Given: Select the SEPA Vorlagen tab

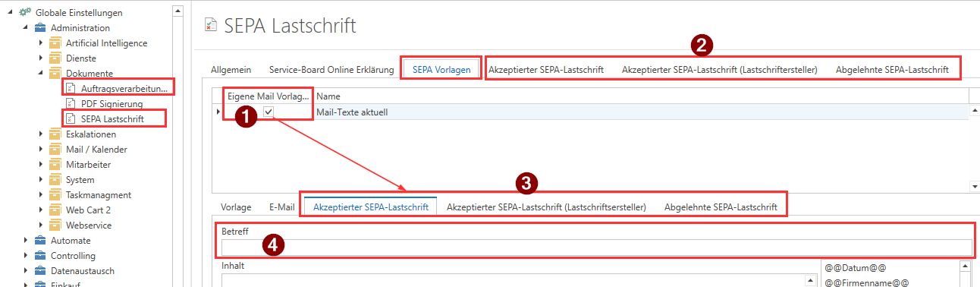Looking at the screenshot, I should coord(441,69).
